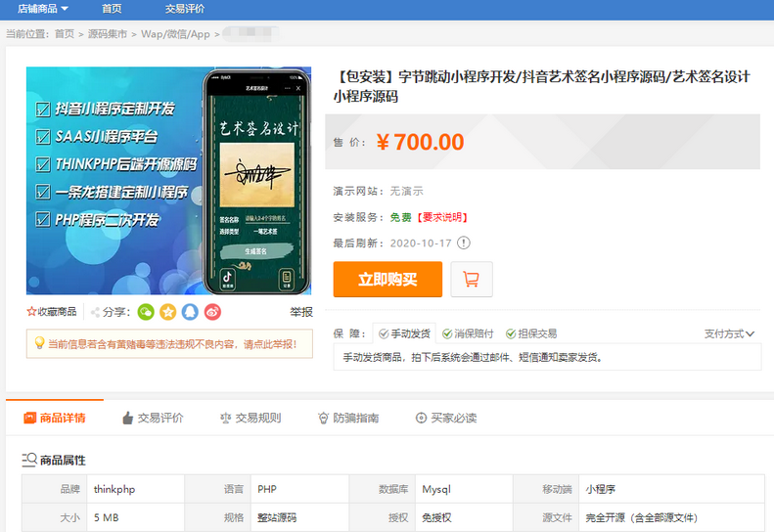Share the product via the WeChat icon
Image resolution: width=774 pixels, height=532 pixels.
[146, 312]
